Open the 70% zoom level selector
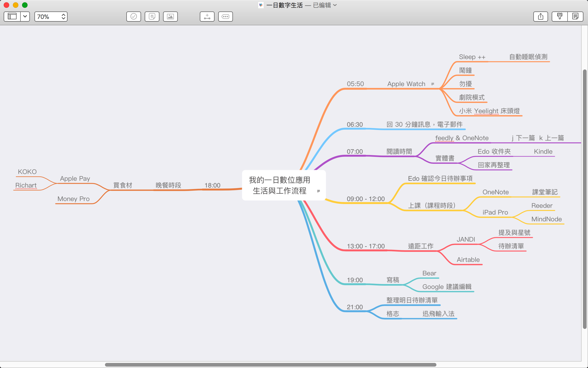The image size is (588, 368). [51, 17]
